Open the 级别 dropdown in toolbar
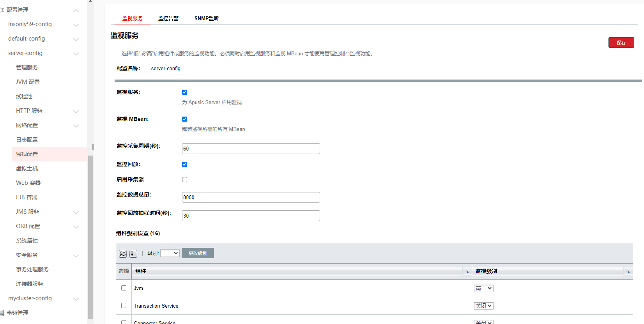The width and height of the screenshot is (644, 324). [x=170, y=253]
